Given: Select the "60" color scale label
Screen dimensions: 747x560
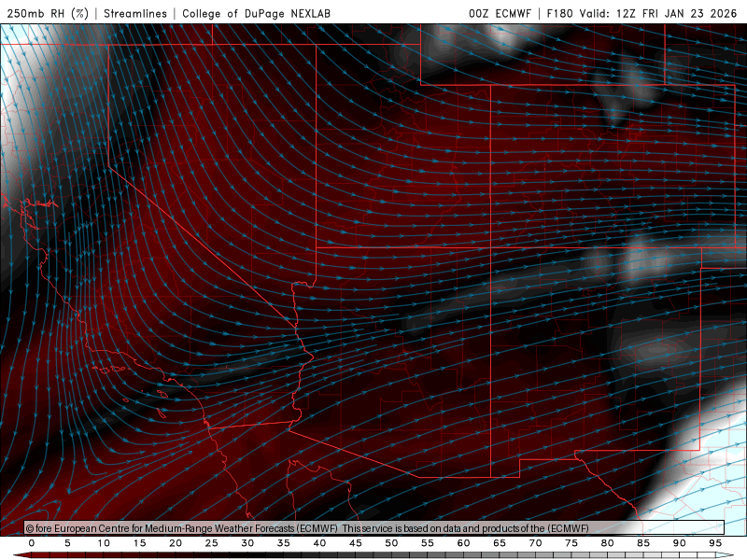Looking at the screenshot, I should [x=463, y=543].
